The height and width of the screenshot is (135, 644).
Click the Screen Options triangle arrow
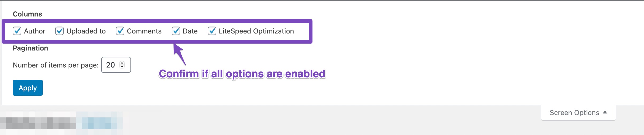605,112
